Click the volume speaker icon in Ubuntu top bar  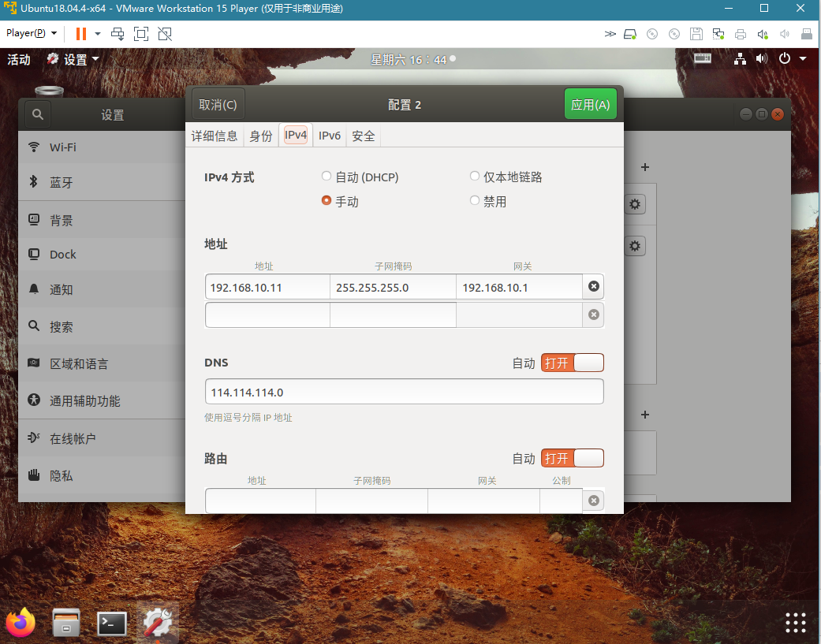pyautogui.click(x=762, y=58)
